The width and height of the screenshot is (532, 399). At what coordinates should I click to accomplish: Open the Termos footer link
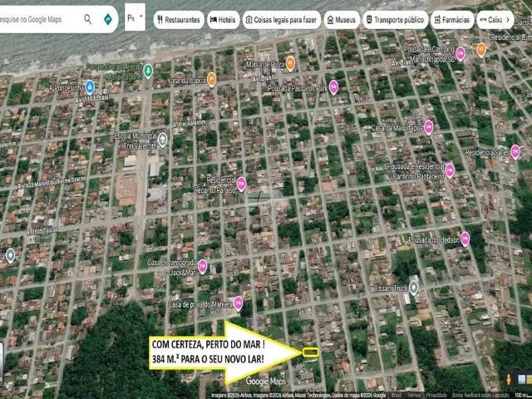coord(414,396)
